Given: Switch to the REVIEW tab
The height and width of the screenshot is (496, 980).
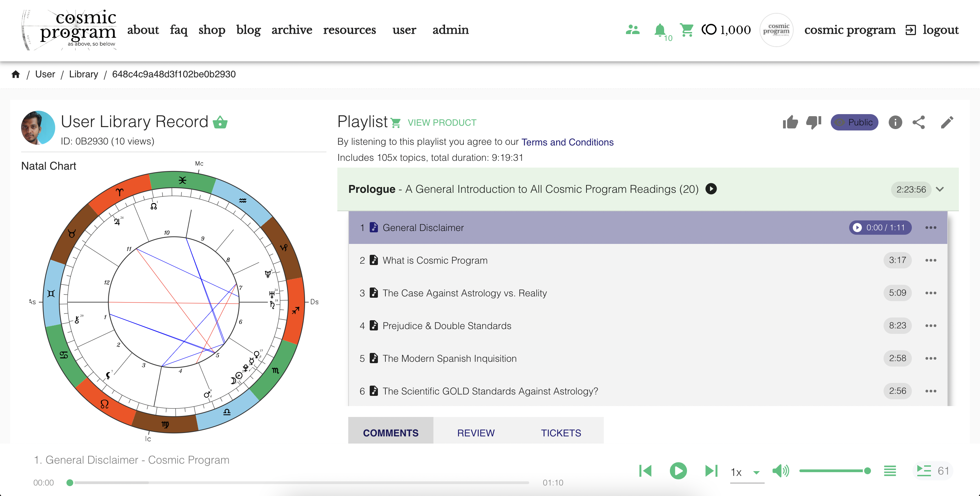Looking at the screenshot, I should pos(476,433).
